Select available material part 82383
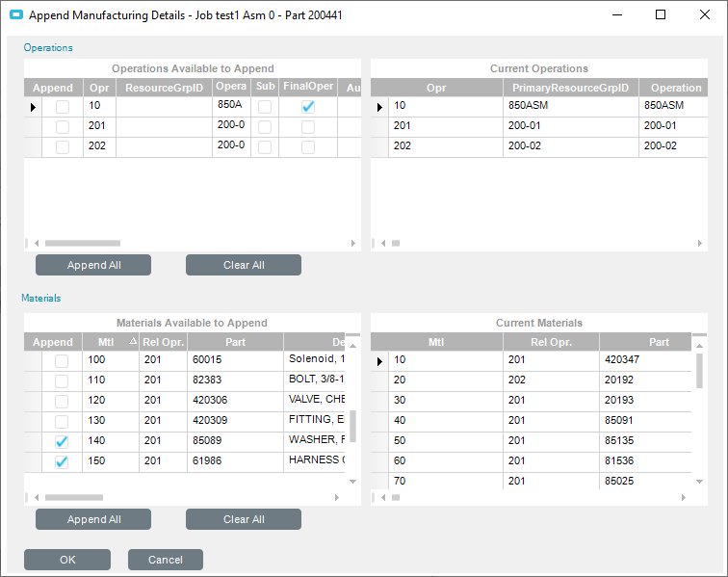 coord(235,380)
